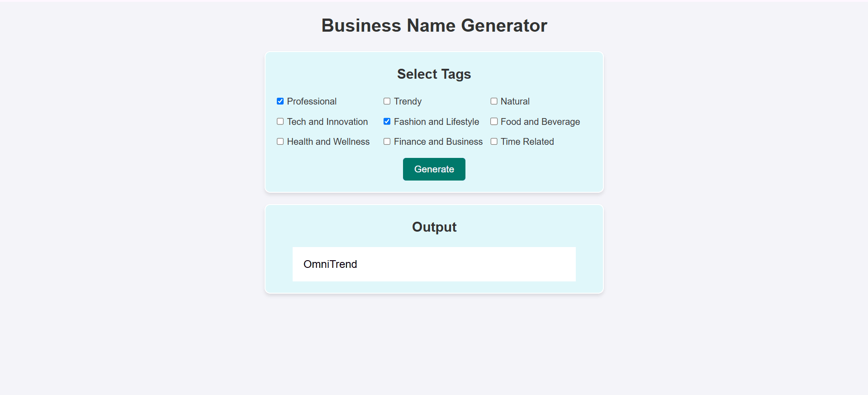This screenshot has height=395, width=868.
Task: Click inside the white output field
Action: click(434, 264)
